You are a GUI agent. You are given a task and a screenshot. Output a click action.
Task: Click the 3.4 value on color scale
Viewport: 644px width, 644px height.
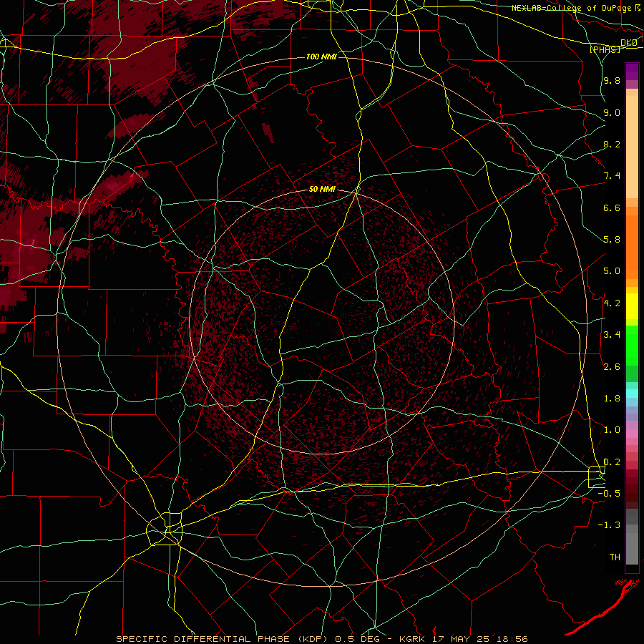pyautogui.click(x=612, y=335)
